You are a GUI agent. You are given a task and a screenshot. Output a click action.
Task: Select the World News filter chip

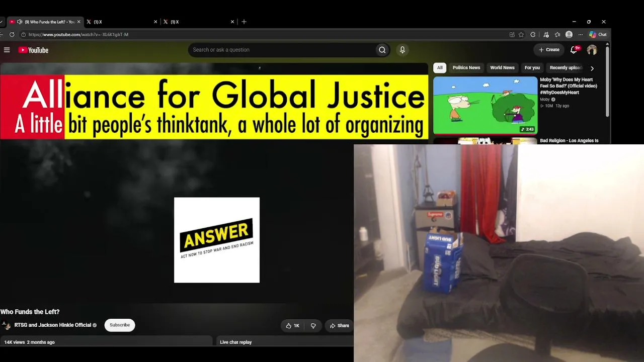point(502,68)
